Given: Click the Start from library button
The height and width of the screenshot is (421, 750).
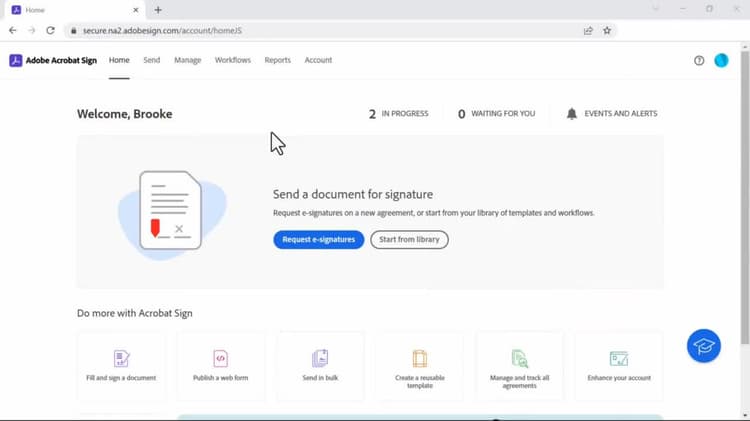Looking at the screenshot, I should [409, 240].
